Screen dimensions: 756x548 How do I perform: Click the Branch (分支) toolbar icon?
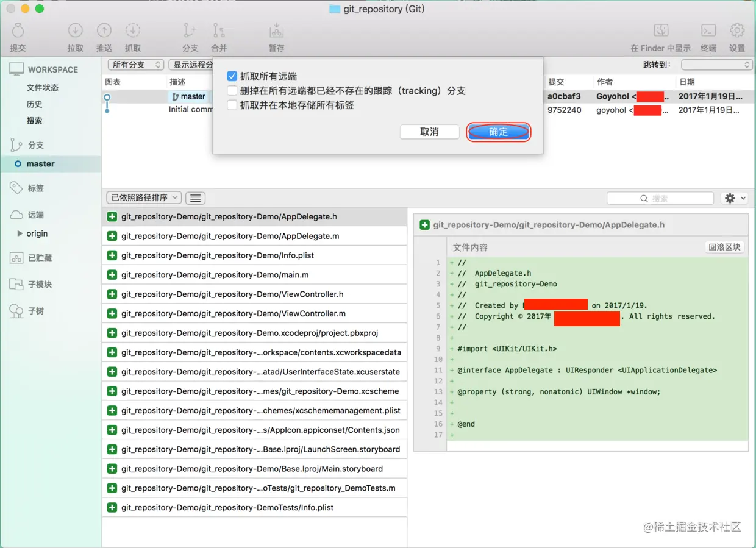(190, 30)
